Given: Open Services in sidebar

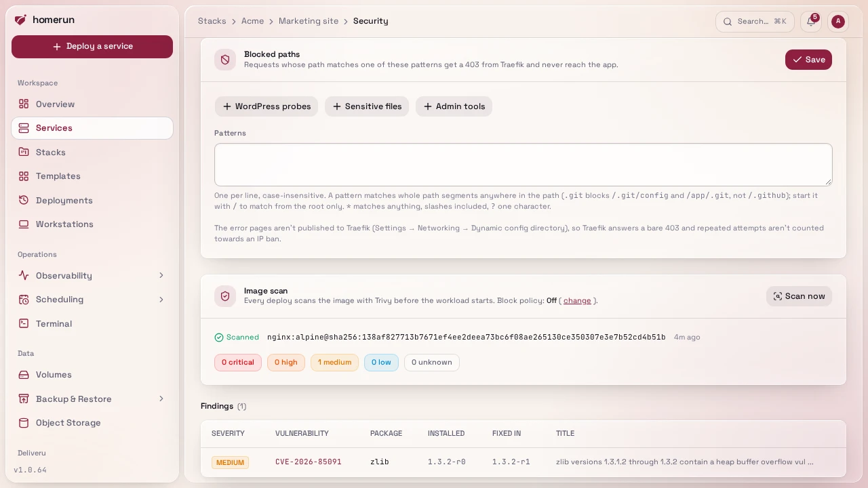Looking at the screenshot, I should (x=92, y=128).
